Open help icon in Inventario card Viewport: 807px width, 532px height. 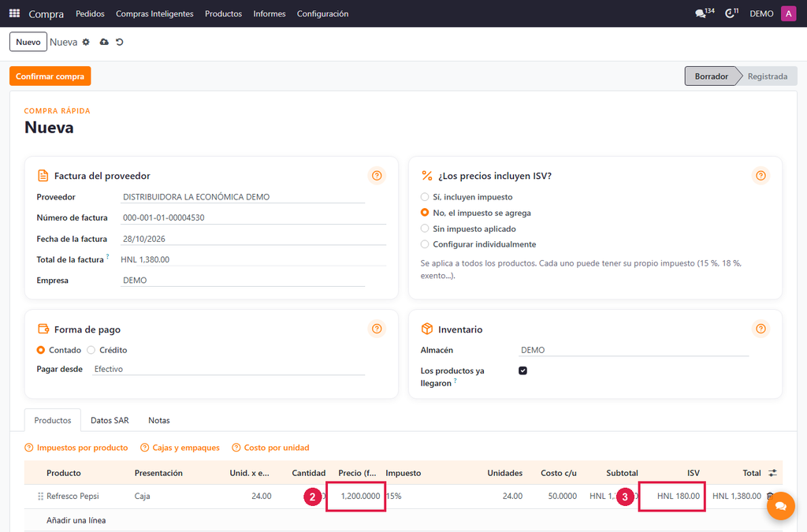pos(761,329)
